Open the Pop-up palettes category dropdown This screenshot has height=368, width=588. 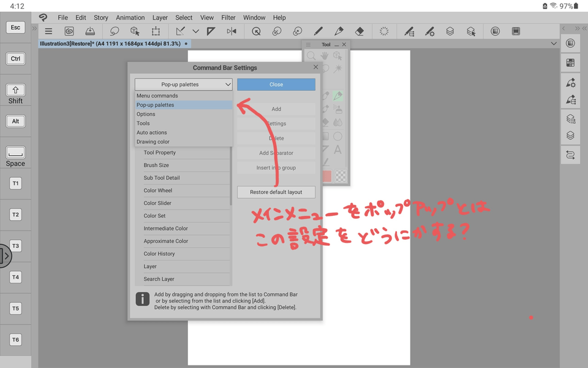pos(183,85)
